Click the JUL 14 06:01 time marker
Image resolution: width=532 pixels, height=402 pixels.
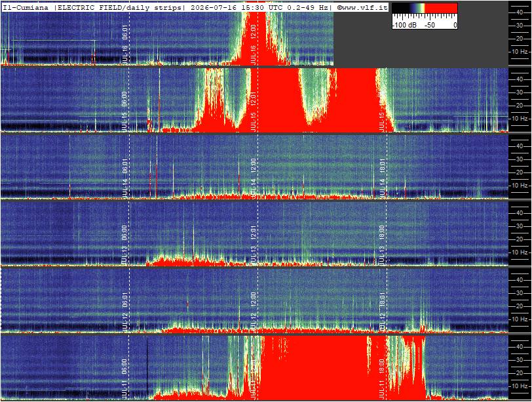(x=124, y=178)
